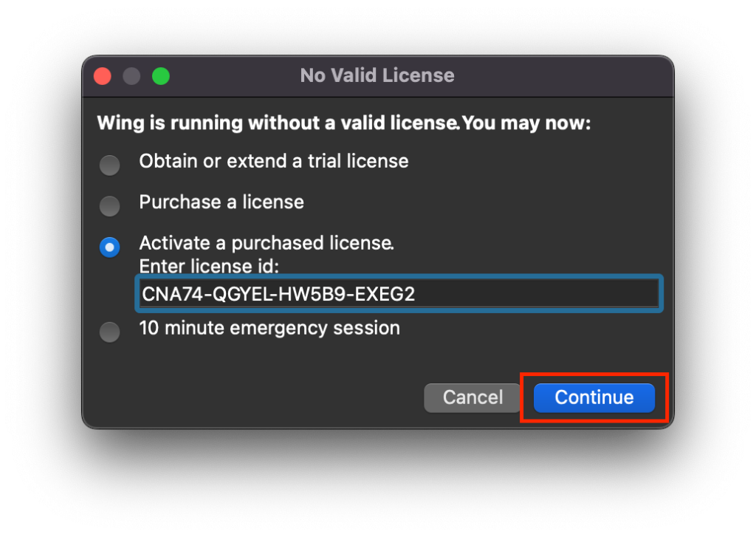Enable the '10 minute emergency session' radio option
756x537 pixels.
109,332
